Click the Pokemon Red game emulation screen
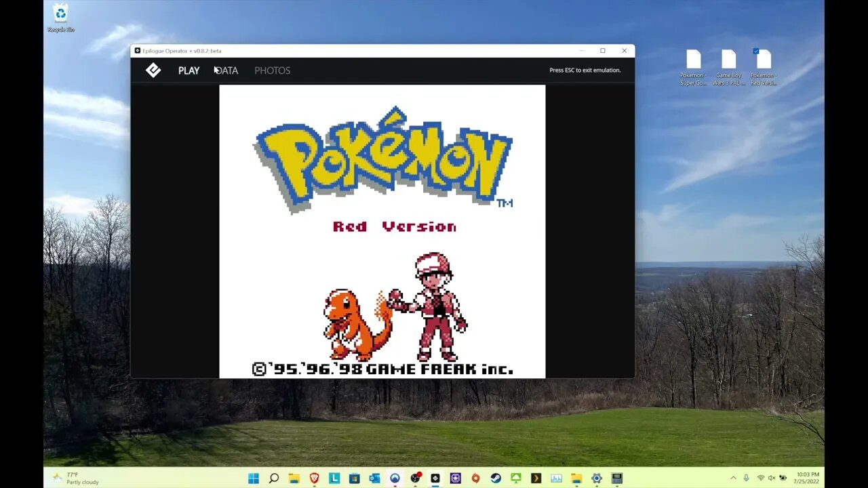Viewport: 868px width, 488px height. tap(382, 231)
